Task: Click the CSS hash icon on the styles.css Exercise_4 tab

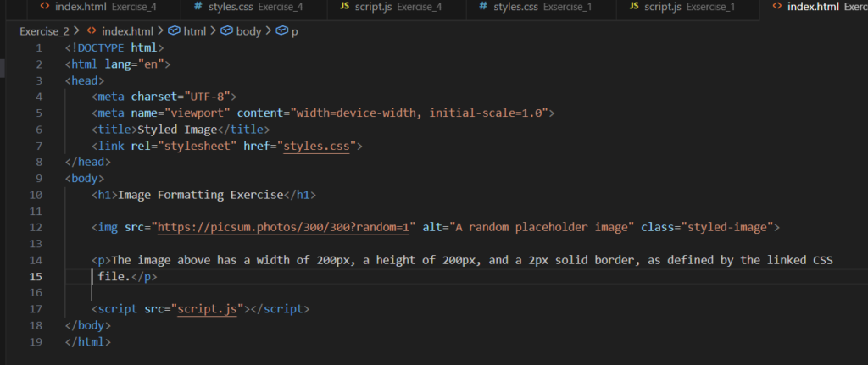Action: (x=198, y=7)
